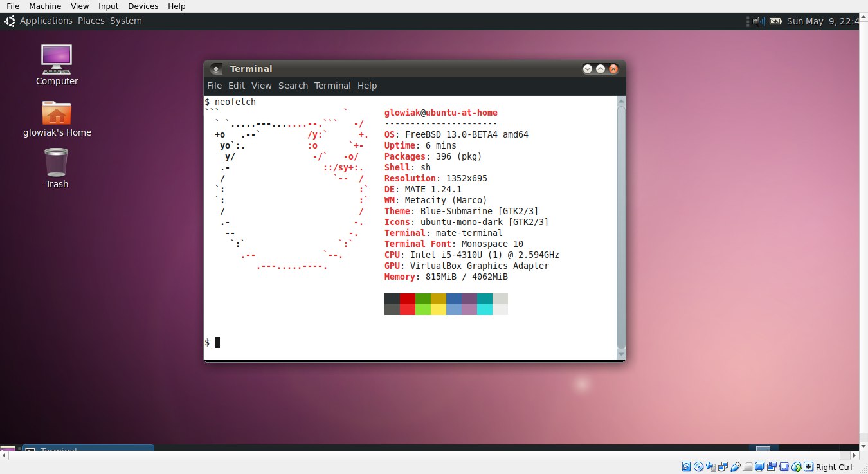Viewport: 868px width, 474px height.
Task: Open the Terminal window's File menu
Action: [214, 86]
